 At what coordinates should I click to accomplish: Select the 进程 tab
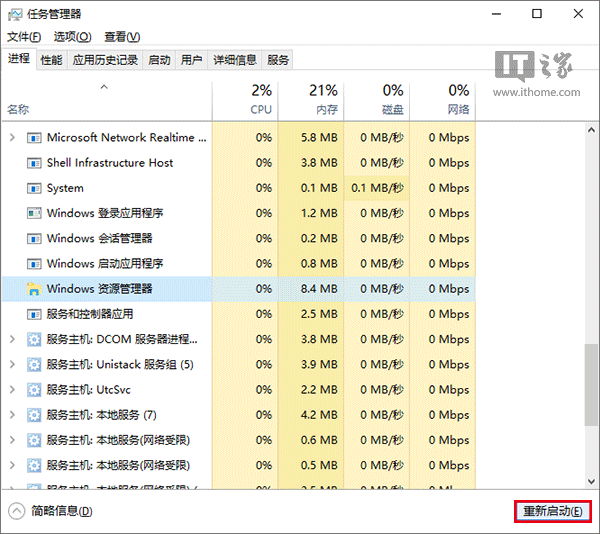[19, 59]
